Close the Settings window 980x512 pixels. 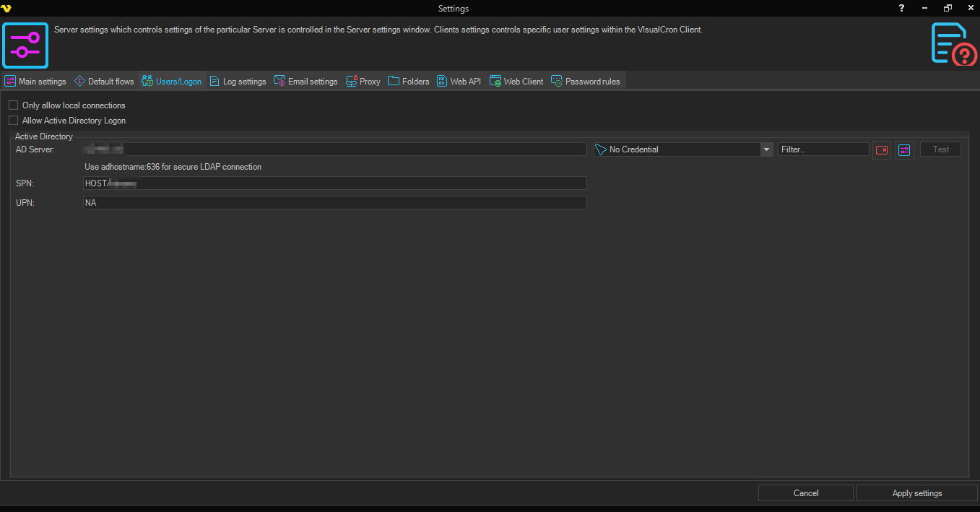click(x=970, y=8)
